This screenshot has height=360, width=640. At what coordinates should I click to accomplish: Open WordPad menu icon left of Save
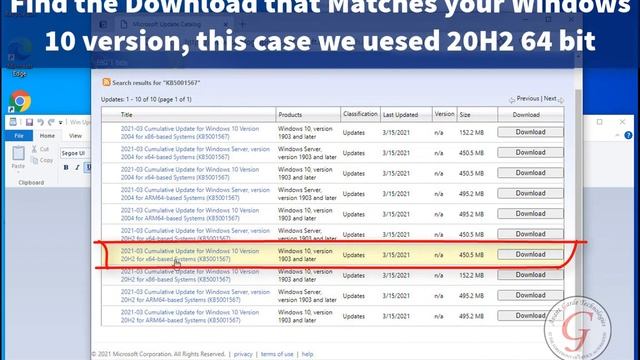tap(13, 122)
